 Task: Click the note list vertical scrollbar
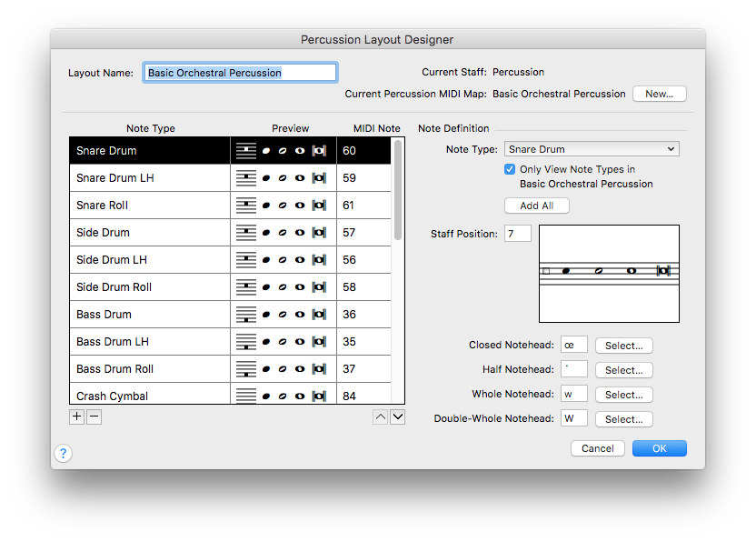click(x=398, y=190)
